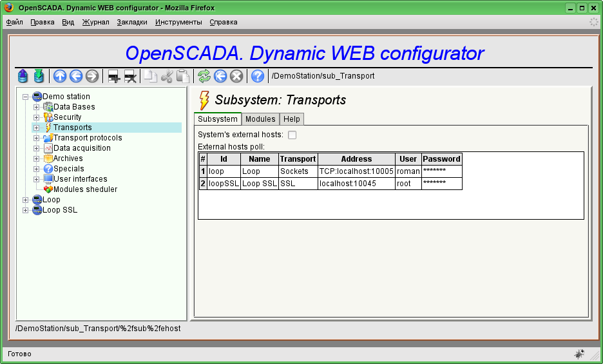Open the Закладки menu
Viewport: 603px width, 364px height.
pos(132,22)
